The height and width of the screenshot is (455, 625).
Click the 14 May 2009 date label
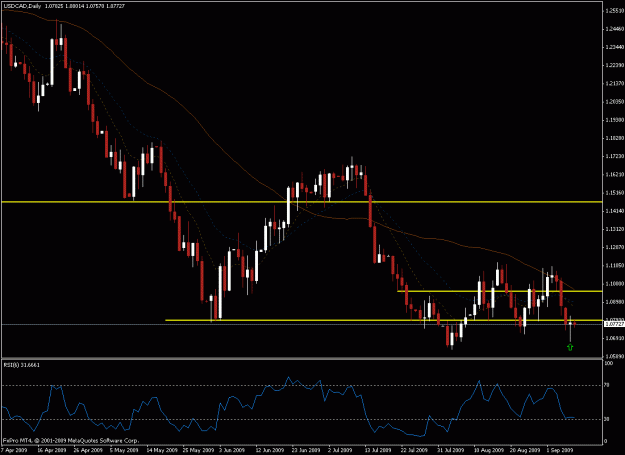click(x=161, y=450)
